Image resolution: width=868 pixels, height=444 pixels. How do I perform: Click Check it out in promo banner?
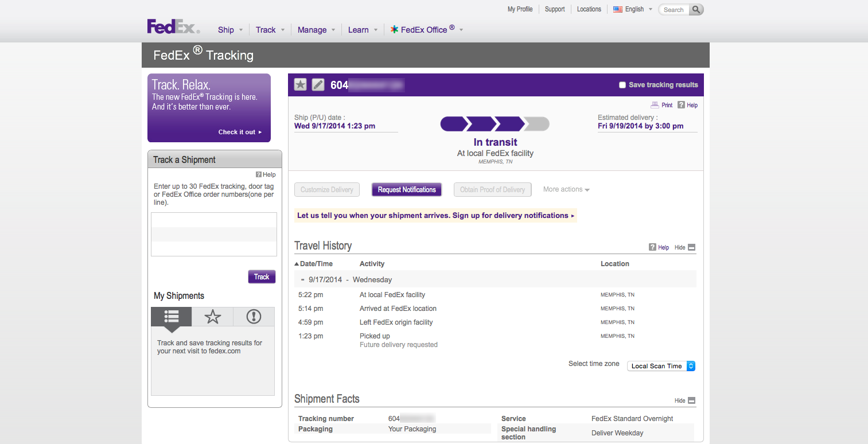[240, 132]
